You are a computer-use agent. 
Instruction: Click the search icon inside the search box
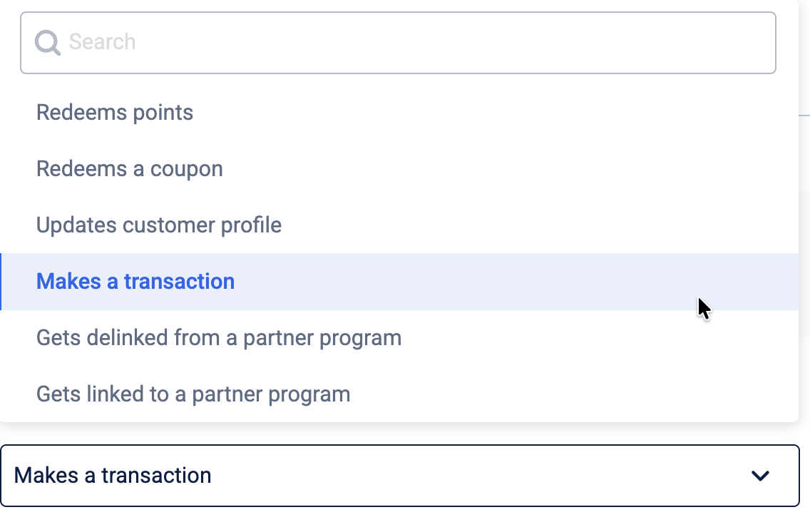[x=48, y=43]
